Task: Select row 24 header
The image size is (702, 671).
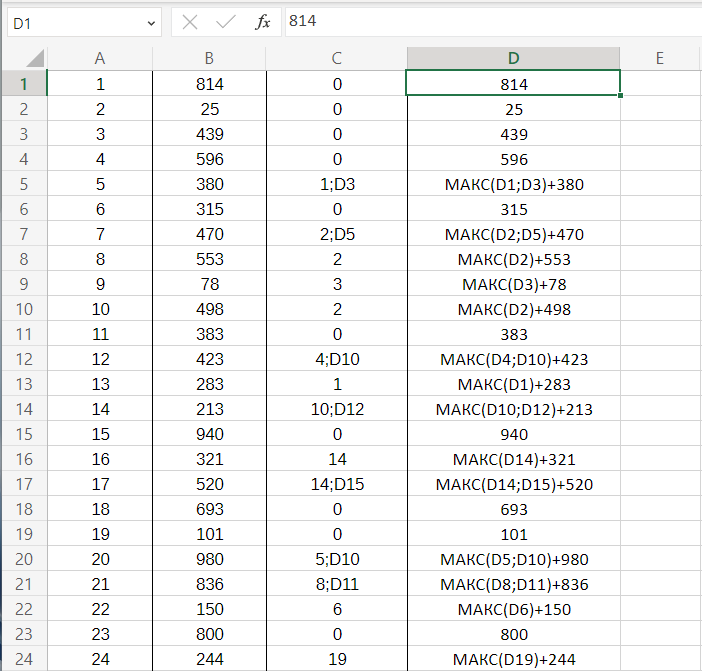Action: pyautogui.click(x=24, y=659)
